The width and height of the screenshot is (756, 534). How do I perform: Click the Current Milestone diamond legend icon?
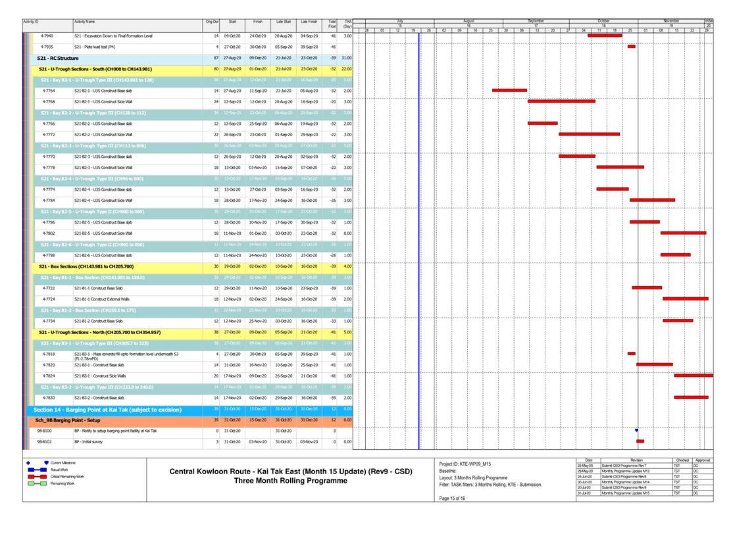pos(47,463)
